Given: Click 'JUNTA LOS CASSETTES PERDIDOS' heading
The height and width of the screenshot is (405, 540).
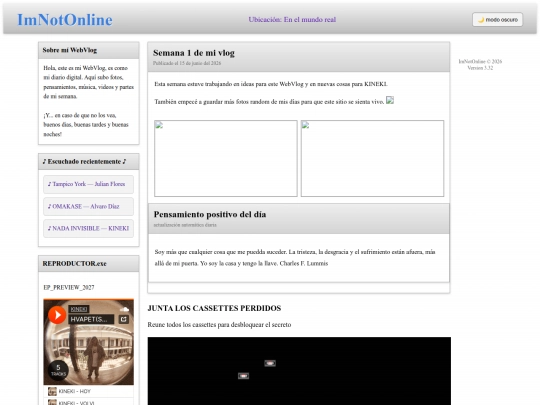Looking at the screenshot, I should (214, 308).
